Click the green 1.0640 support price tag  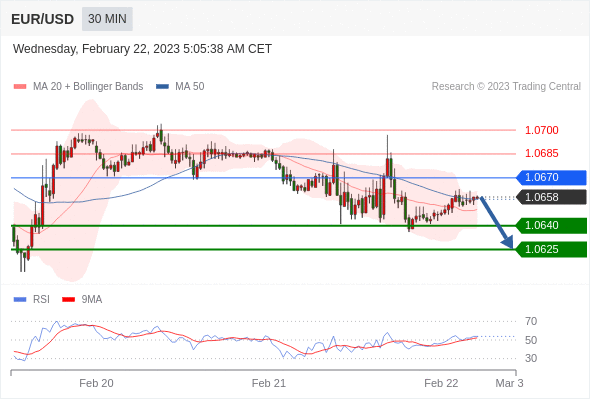click(x=551, y=226)
